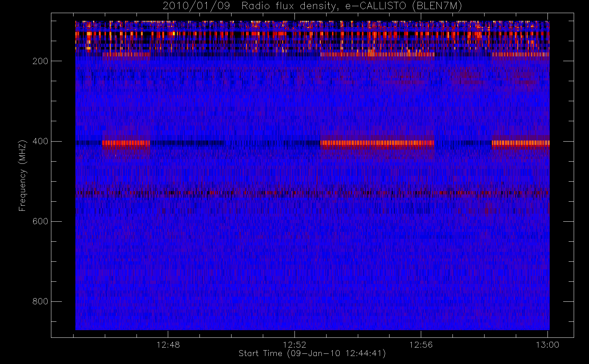Click the plot title mentioning e-CALLISTO (BLEN7M)
Screen dimensions: 589x364
pos(312,6)
